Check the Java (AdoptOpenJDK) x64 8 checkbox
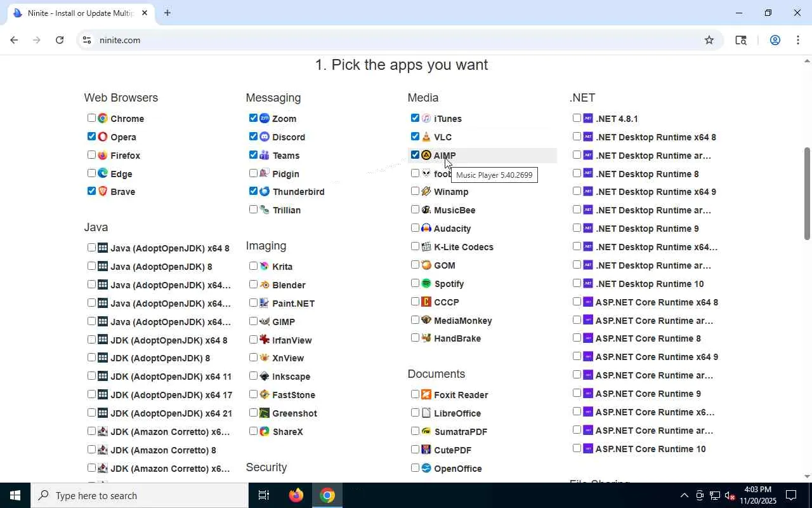Image resolution: width=812 pixels, height=508 pixels. click(91, 248)
